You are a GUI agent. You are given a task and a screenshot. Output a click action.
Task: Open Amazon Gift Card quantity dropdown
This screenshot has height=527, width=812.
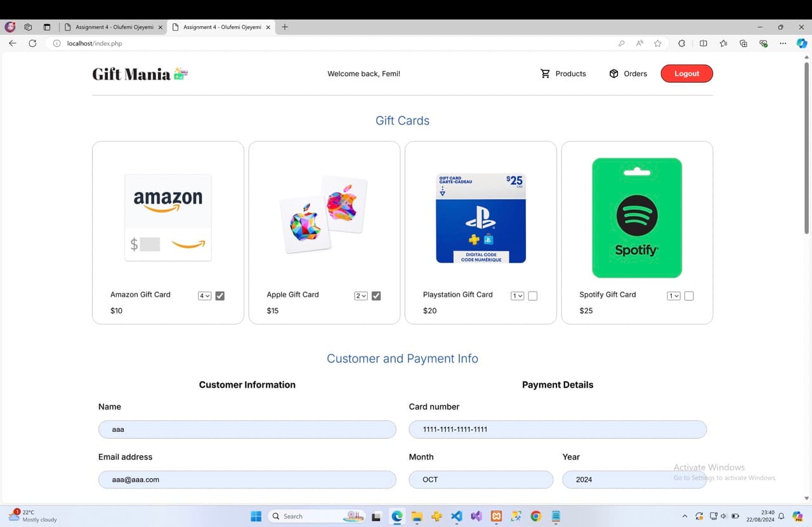(204, 296)
